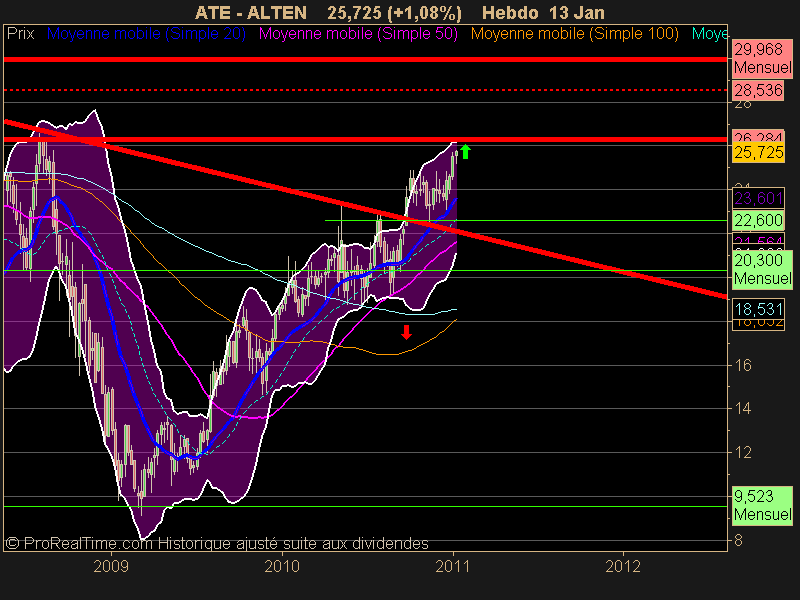800x600 pixels.
Task: Click the 16 value on price axis
Action: [743, 365]
